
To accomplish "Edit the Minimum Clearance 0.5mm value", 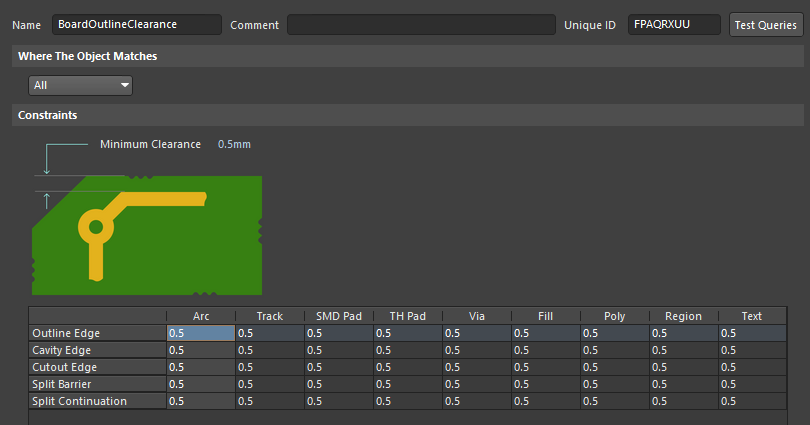I will point(234,145).
